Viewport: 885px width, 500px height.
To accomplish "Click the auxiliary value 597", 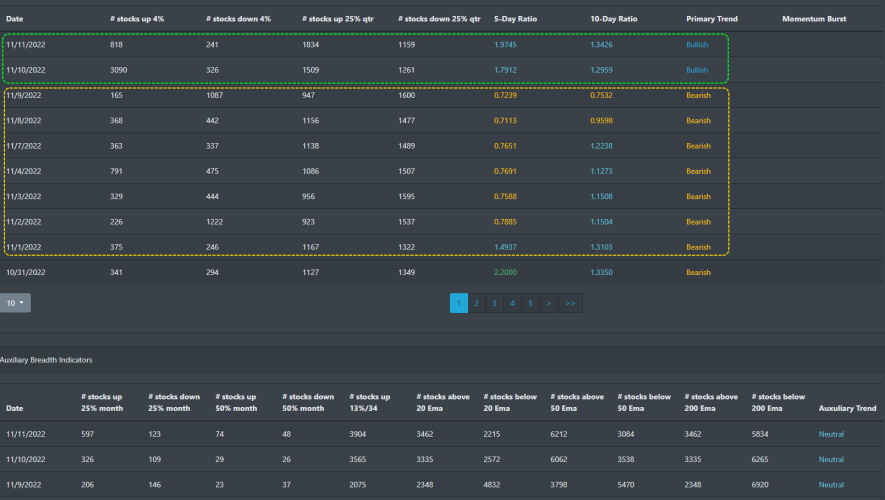I will (x=87, y=434).
